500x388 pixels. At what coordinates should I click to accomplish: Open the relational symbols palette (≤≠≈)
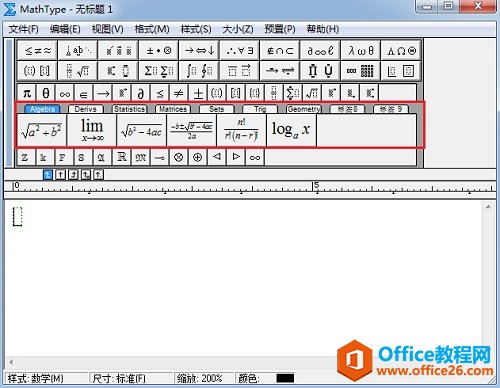point(37,50)
